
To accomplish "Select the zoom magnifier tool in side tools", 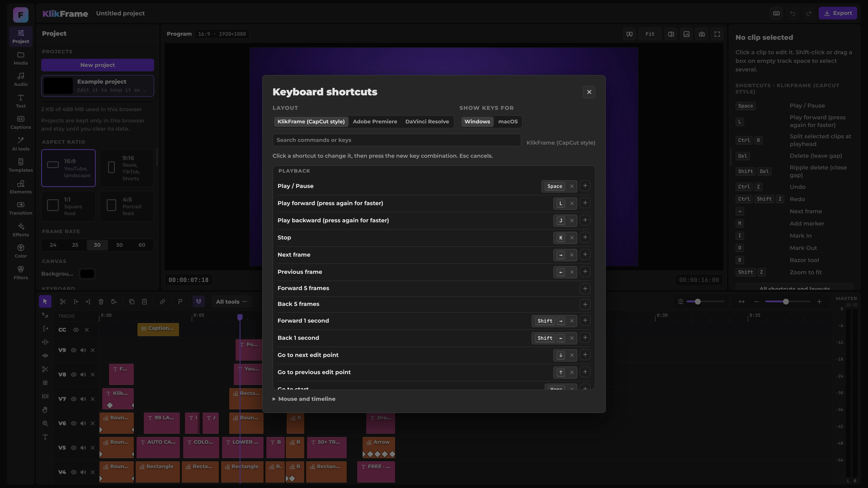I will (45, 423).
